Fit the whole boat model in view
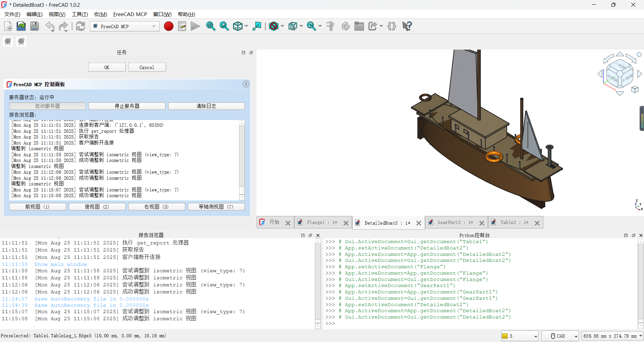 pyautogui.click(x=211, y=26)
